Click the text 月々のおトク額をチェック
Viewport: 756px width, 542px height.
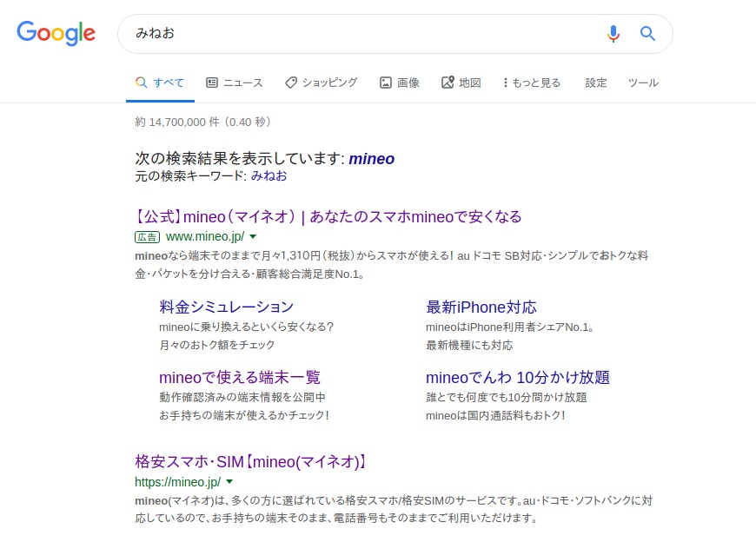coord(217,345)
